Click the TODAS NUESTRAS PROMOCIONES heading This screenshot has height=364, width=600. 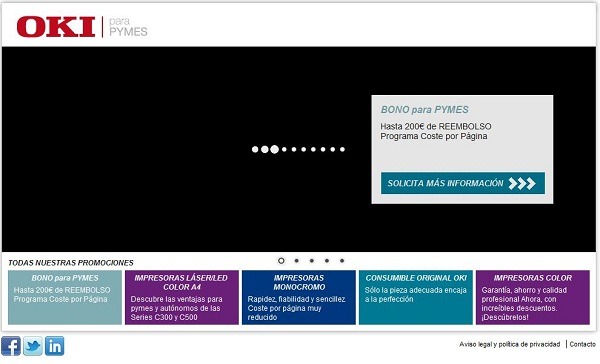coord(71,263)
